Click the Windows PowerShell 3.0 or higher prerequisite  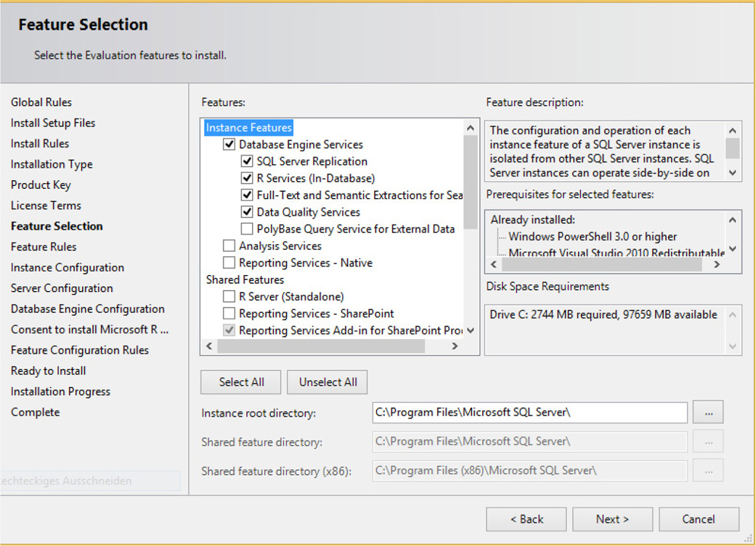tap(593, 236)
